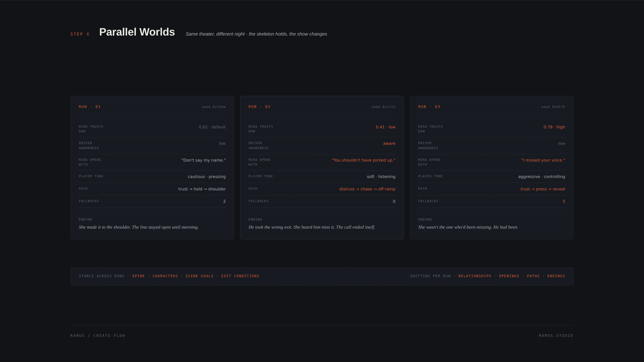Screen dimensions: 644x362
Task: Select the RUN · 02 card title
Action: (x=259, y=107)
